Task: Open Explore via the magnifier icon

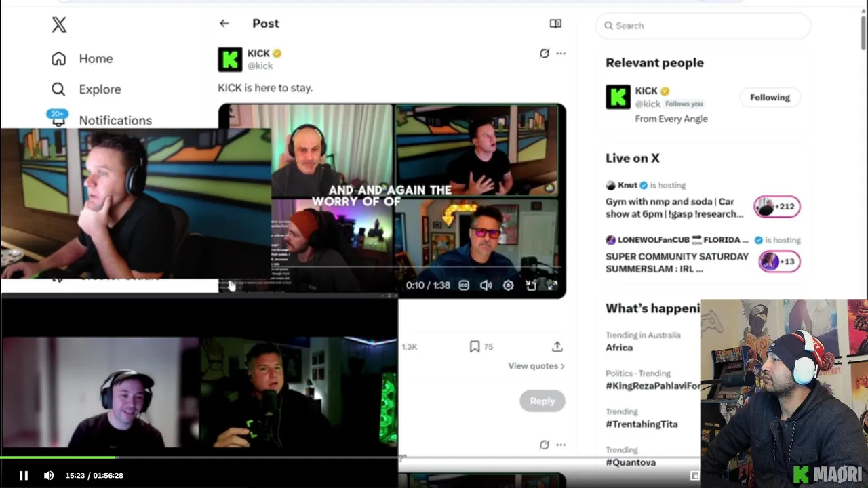Action: coord(59,89)
